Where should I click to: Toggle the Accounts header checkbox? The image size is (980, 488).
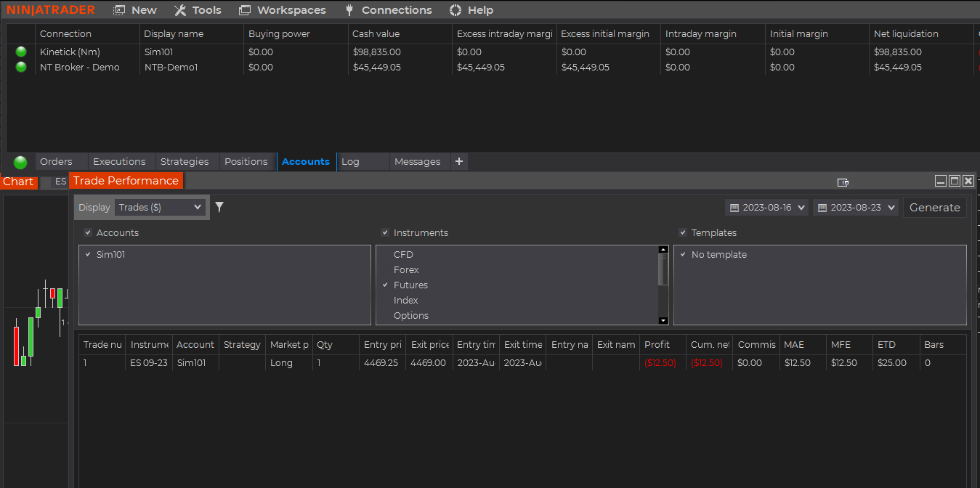click(88, 232)
